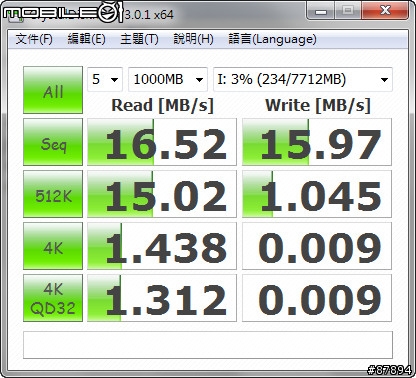Image resolution: width=416 pixels, height=378 pixels.
Task: Expand the drive selector showing I: 3%
Action: click(303, 79)
